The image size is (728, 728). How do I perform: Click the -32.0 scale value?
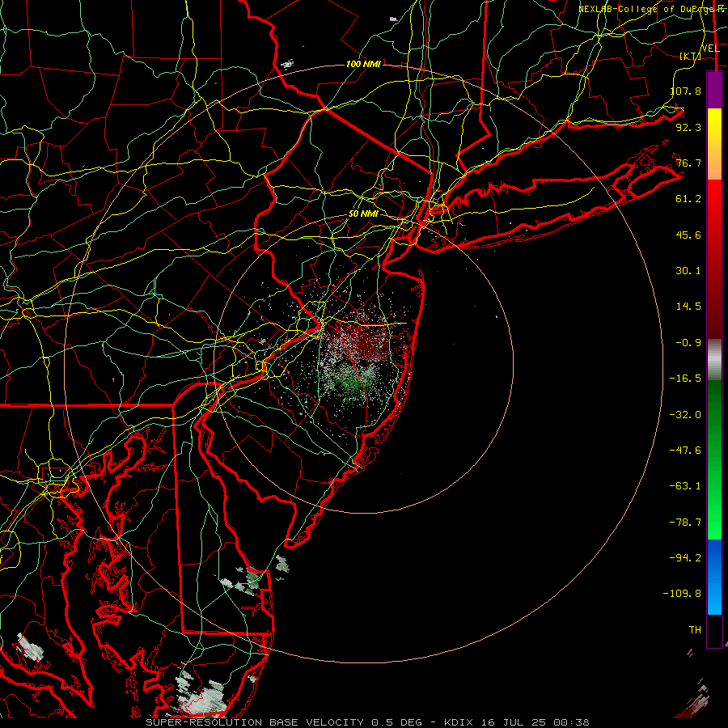coord(685,415)
